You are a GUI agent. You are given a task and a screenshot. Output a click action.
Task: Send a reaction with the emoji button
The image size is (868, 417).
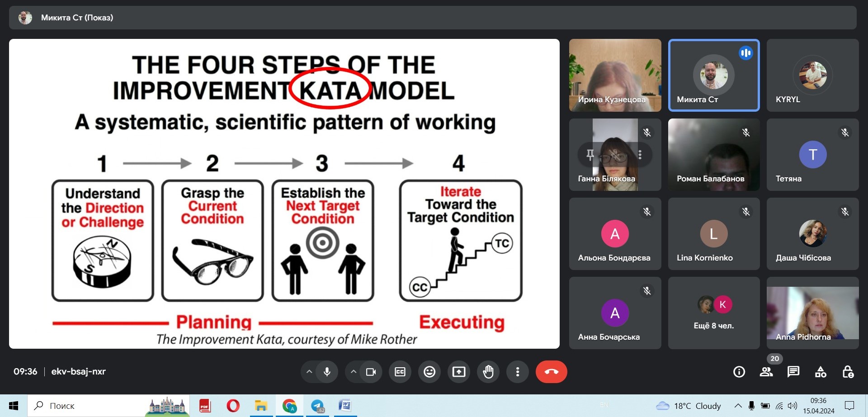tap(429, 372)
